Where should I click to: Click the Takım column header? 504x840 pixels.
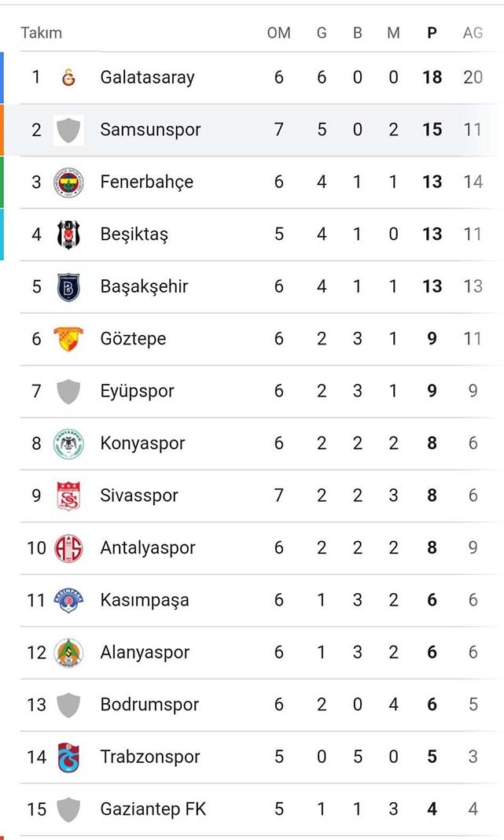[42, 33]
